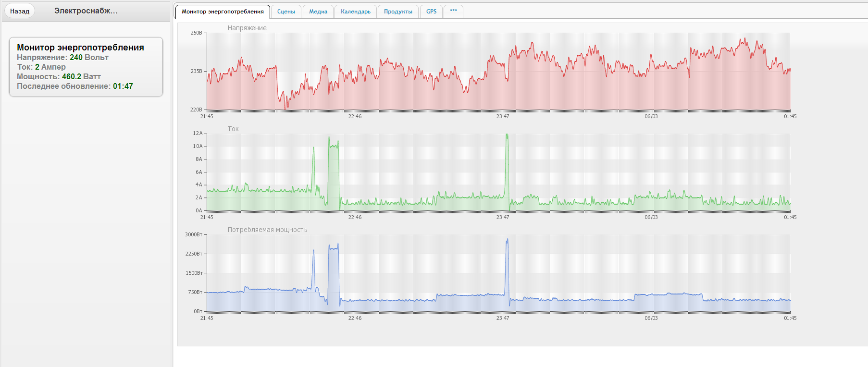
Task: Click the Напряжение chart title
Action: click(x=247, y=28)
